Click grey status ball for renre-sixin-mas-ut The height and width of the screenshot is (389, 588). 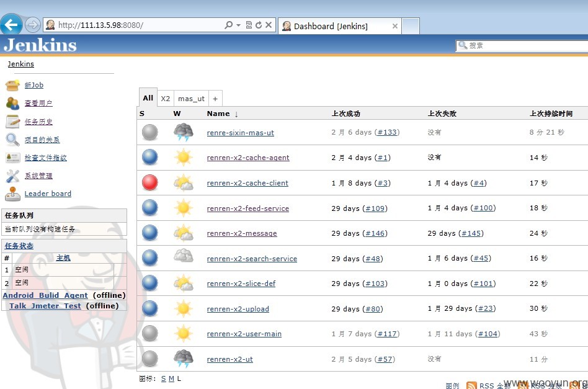click(x=149, y=132)
